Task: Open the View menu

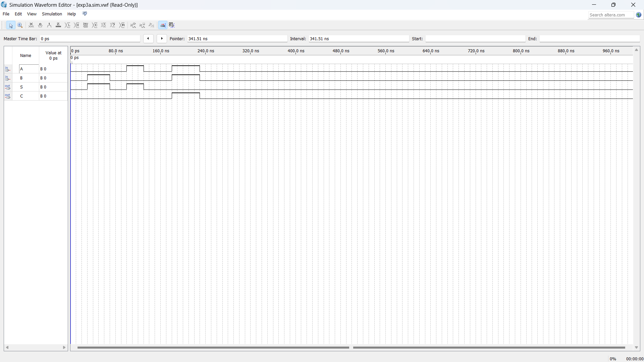Action: 32,14
